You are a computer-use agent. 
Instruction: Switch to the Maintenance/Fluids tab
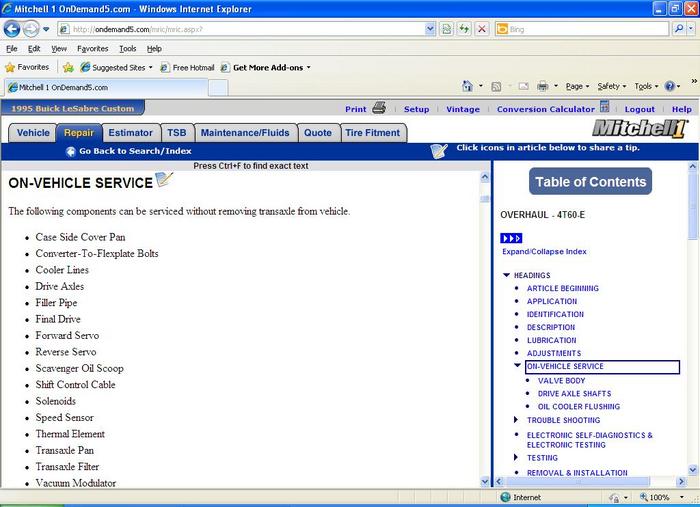(245, 133)
